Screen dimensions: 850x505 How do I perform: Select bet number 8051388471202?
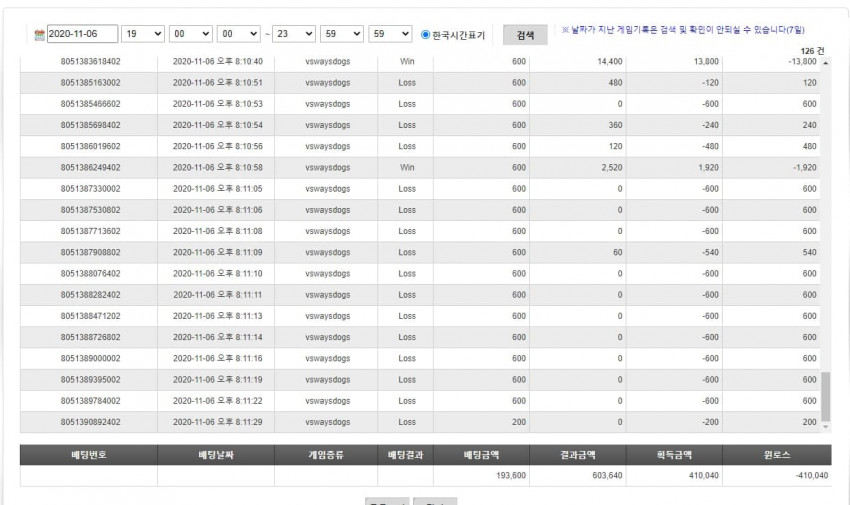pos(91,316)
